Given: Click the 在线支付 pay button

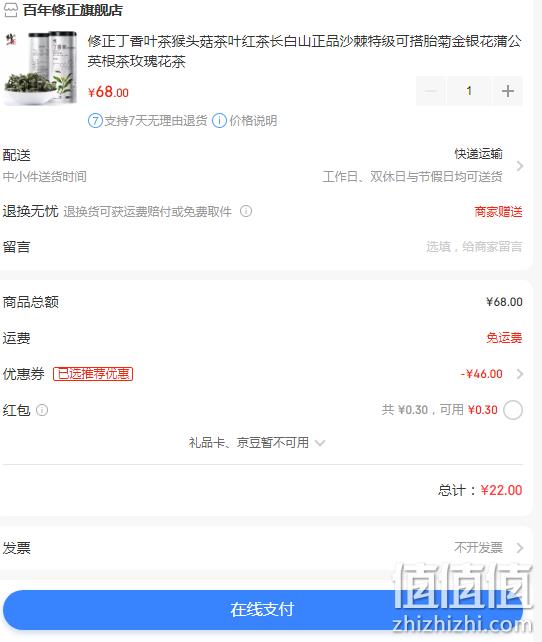Looking at the screenshot, I should pyautogui.click(x=262, y=609).
